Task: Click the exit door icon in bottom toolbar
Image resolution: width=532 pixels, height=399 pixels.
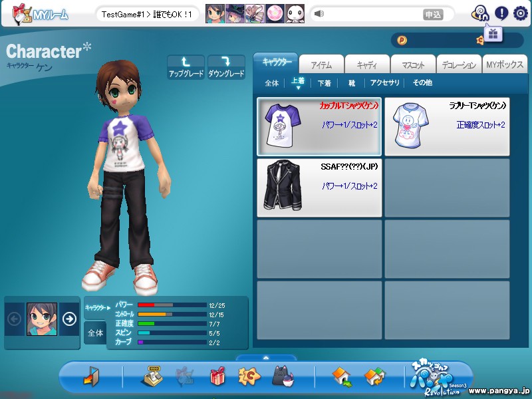Action: [x=90, y=377]
